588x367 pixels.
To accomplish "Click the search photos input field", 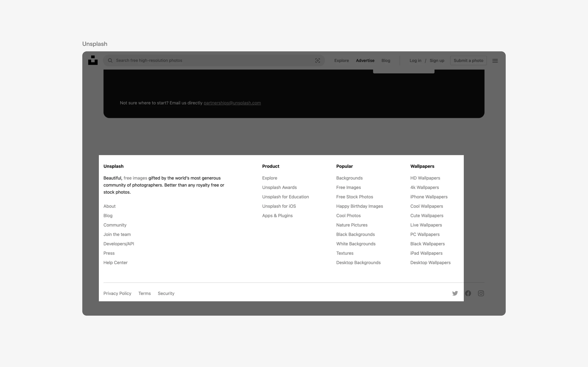I will coord(194,60).
